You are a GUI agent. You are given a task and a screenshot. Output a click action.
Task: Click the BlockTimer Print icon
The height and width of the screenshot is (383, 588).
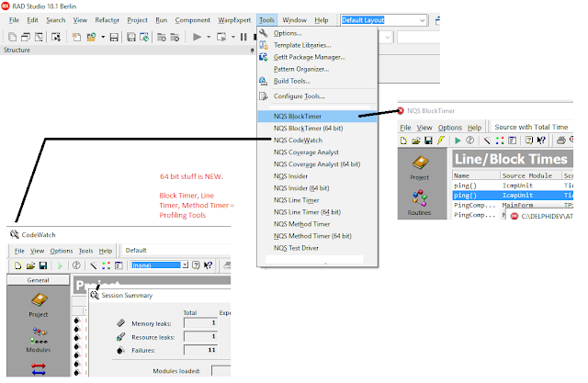[x=560, y=141]
